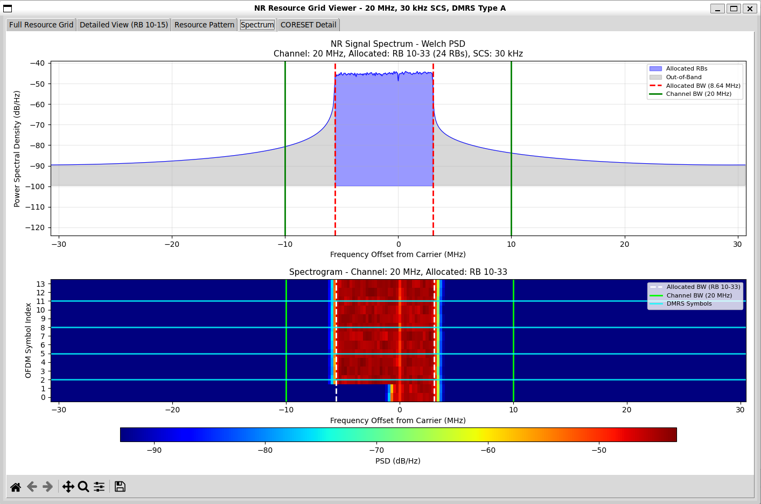Image resolution: width=761 pixels, height=504 pixels.
Task: Close the NR Resource Grid Viewer window
Action: click(x=749, y=8)
